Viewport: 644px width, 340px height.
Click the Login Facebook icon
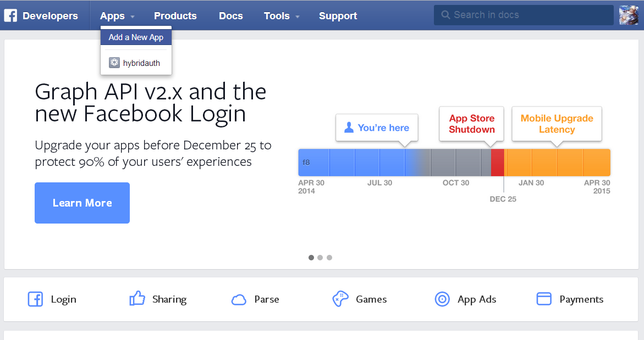point(35,299)
